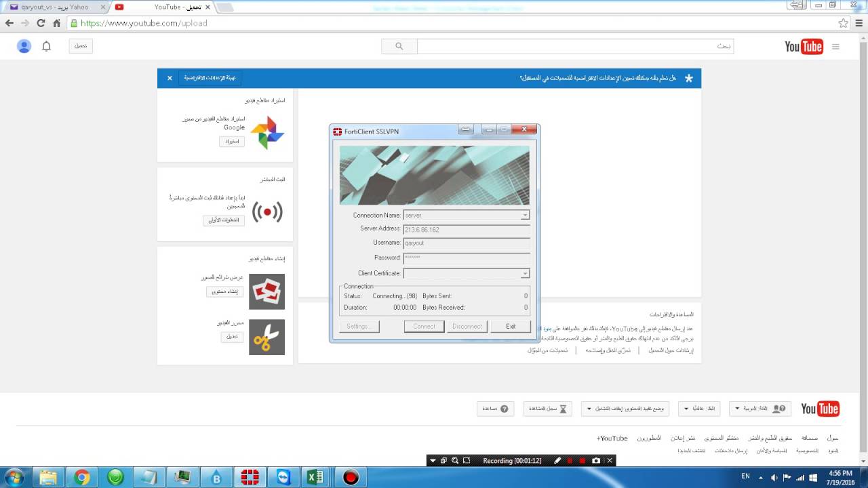The width and height of the screenshot is (868, 488).
Task: Switch to the YouTube upload tab
Action: point(163,7)
